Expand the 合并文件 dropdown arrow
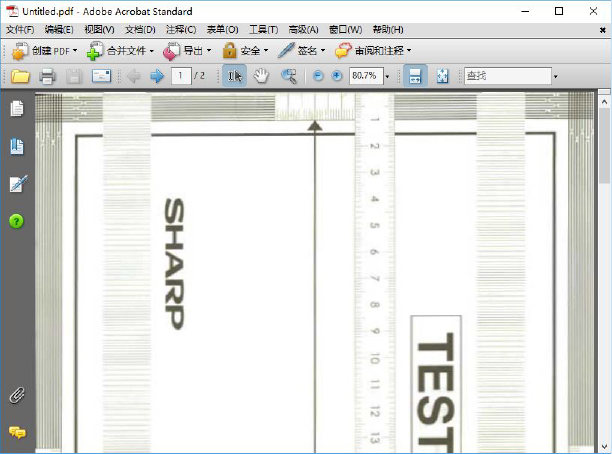Viewport: 612px width, 454px height. (151, 51)
